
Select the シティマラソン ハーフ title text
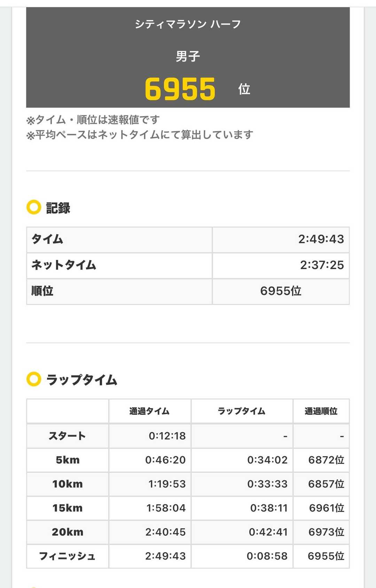188,24
